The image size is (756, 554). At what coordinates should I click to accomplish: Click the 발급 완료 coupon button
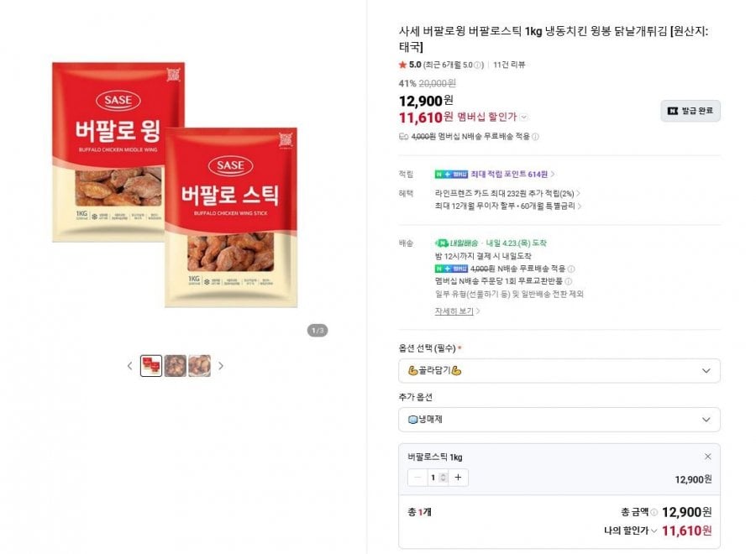(690, 111)
